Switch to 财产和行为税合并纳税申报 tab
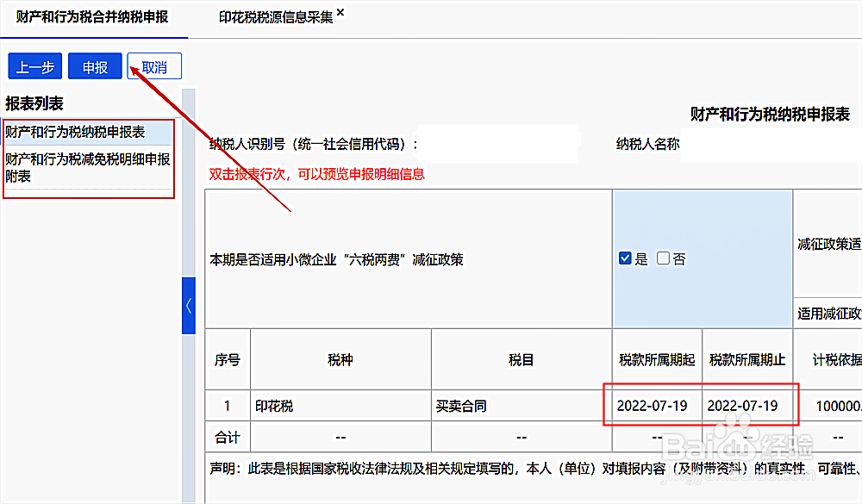Viewport: 862px width, 504px height. (x=92, y=17)
